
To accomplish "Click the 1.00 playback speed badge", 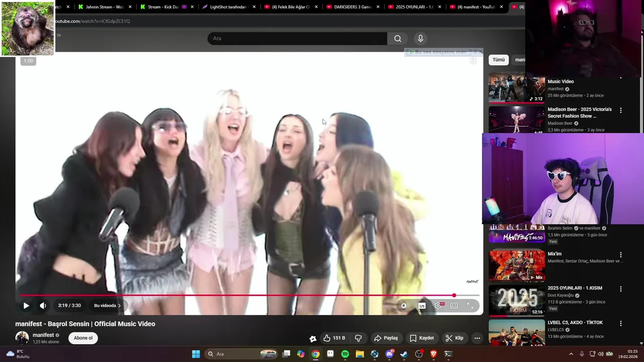I will [28, 61].
